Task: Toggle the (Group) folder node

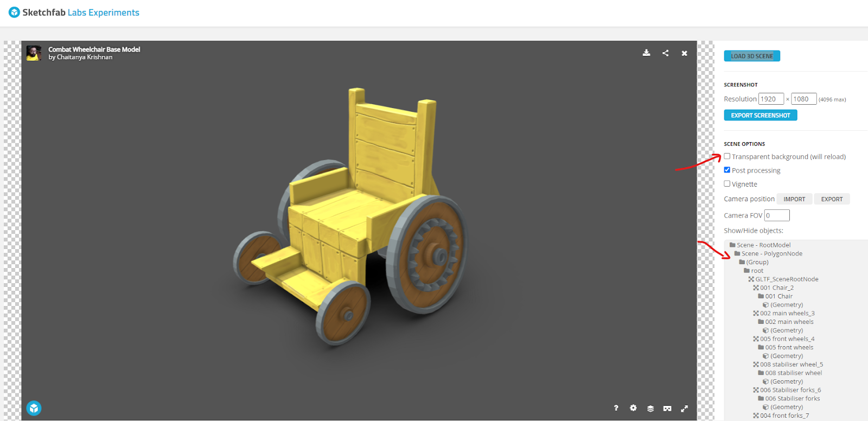Action: 754,262
